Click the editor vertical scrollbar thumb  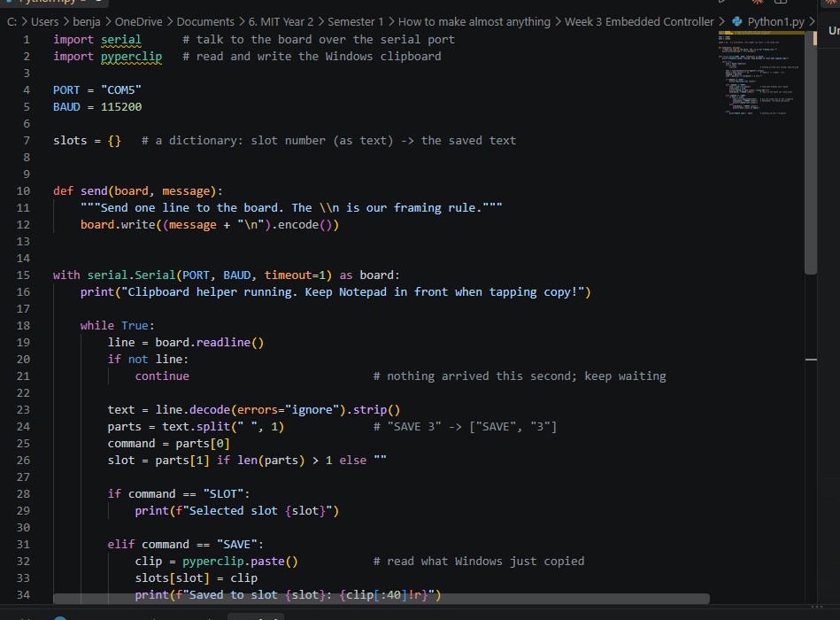click(811, 153)
